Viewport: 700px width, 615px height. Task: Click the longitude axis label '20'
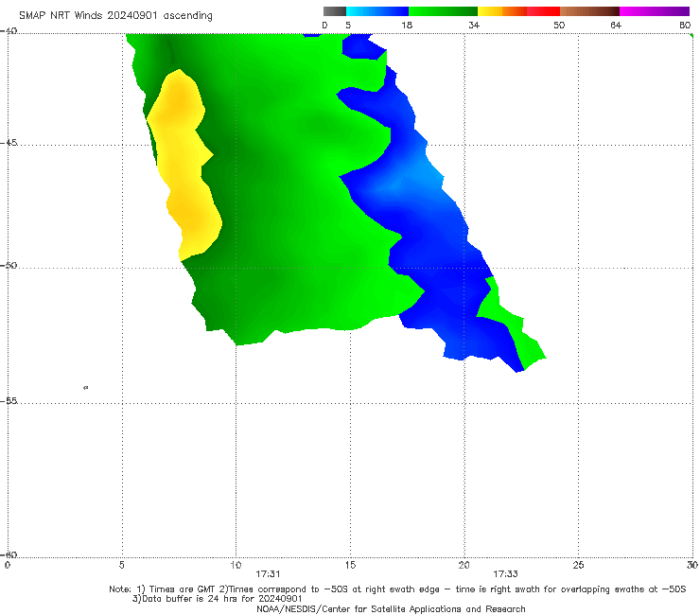click(x=464, y=565)
